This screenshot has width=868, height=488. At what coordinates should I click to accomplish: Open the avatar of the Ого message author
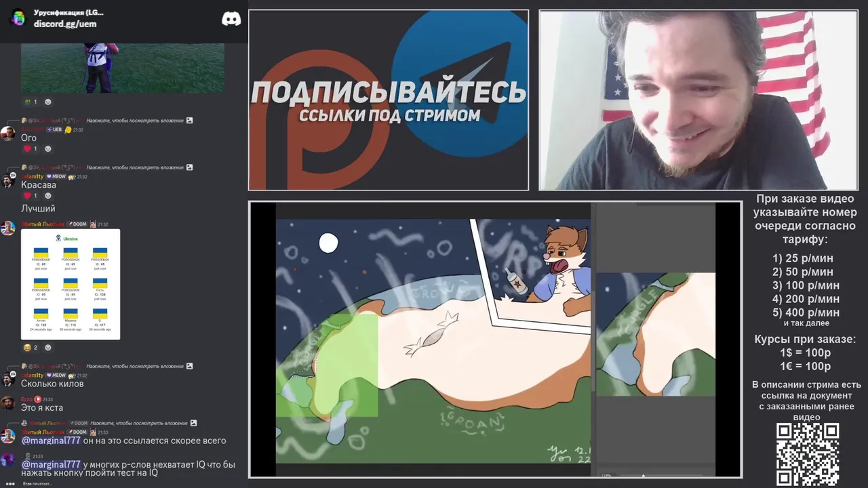[8, 134]
